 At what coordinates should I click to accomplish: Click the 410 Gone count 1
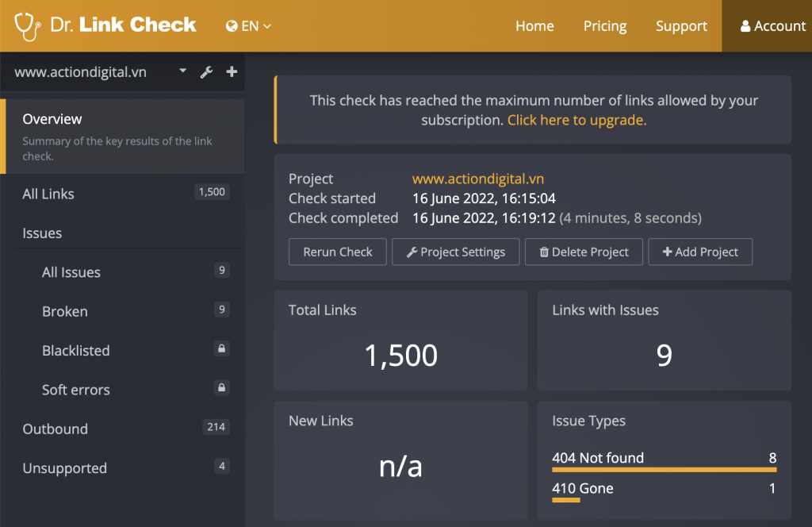point(772,489)
